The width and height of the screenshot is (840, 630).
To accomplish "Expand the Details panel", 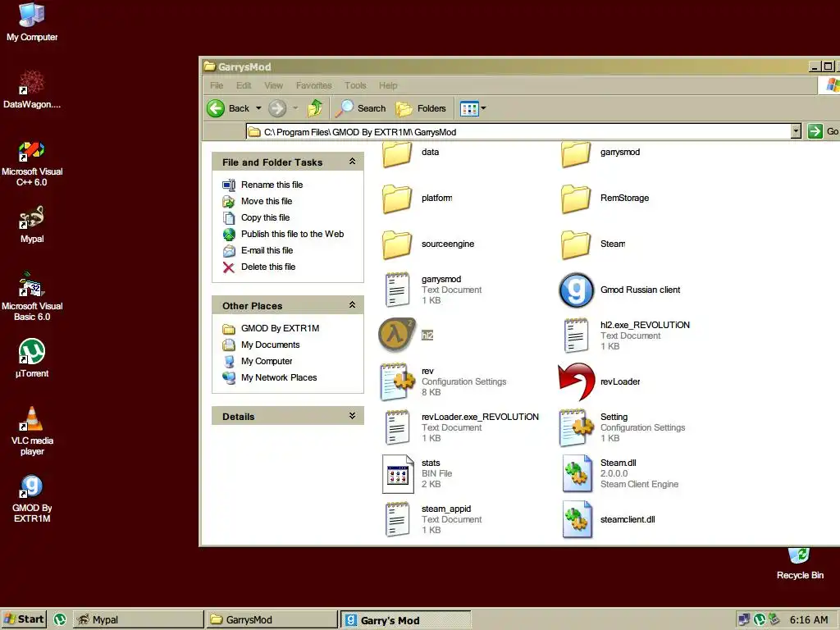I will [352, 416].
